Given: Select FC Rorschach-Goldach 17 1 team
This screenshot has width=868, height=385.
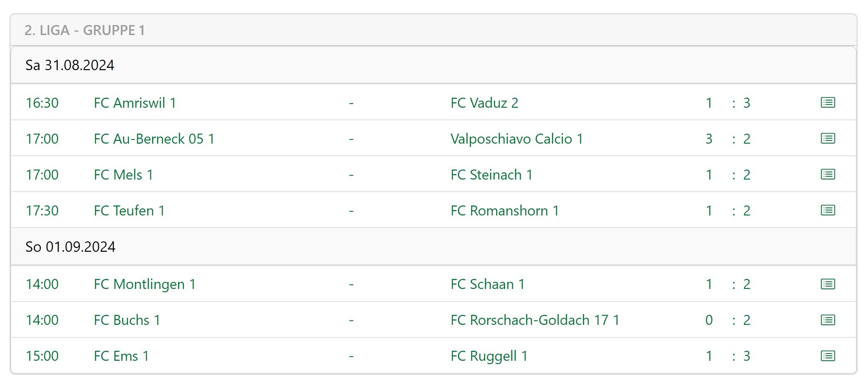Looking at the screenshot, I should click(534, 320).
